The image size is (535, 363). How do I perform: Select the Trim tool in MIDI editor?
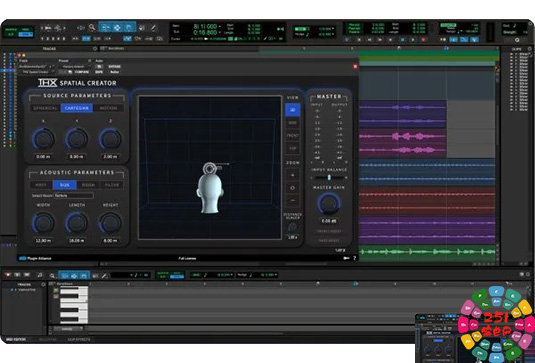pos(64,275)
